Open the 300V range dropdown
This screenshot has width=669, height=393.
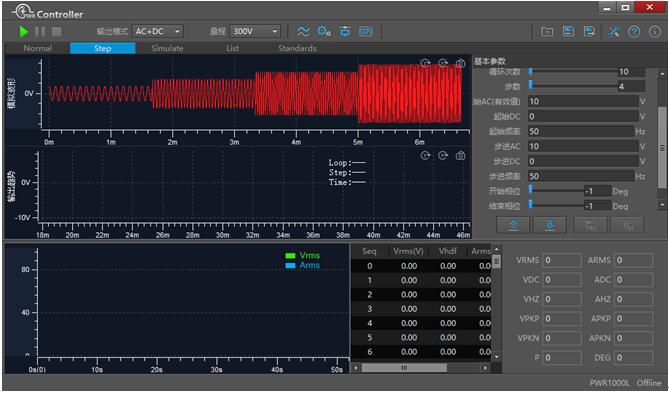pos(255,32)
